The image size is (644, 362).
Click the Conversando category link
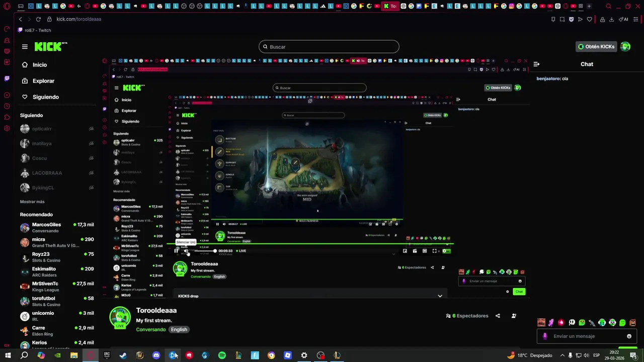[x=151, y=330]
